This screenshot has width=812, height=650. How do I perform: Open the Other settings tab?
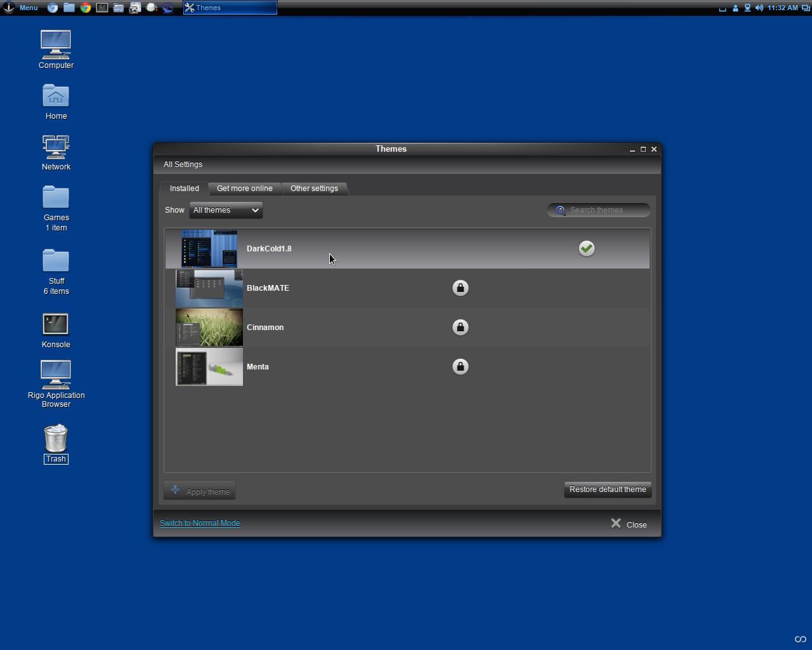(314, 189)
